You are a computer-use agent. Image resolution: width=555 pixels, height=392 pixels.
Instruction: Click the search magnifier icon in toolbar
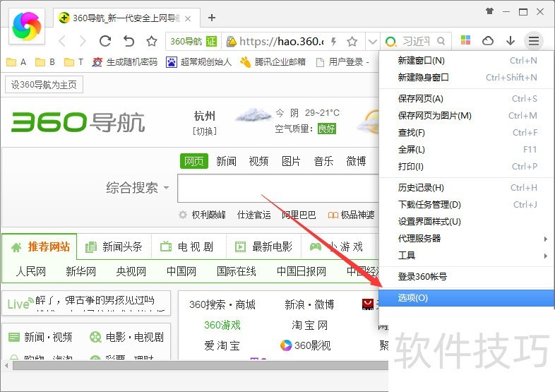(x=441, y=41)
